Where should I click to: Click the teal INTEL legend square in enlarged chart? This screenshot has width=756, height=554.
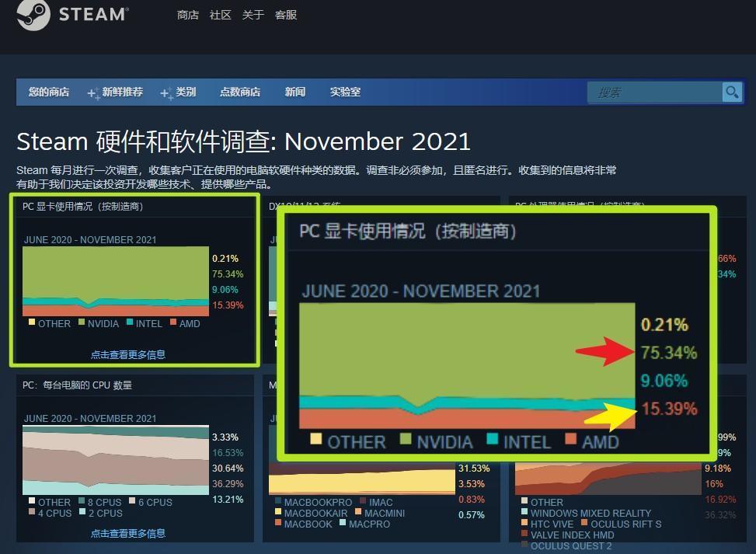(x=493, y=438)
